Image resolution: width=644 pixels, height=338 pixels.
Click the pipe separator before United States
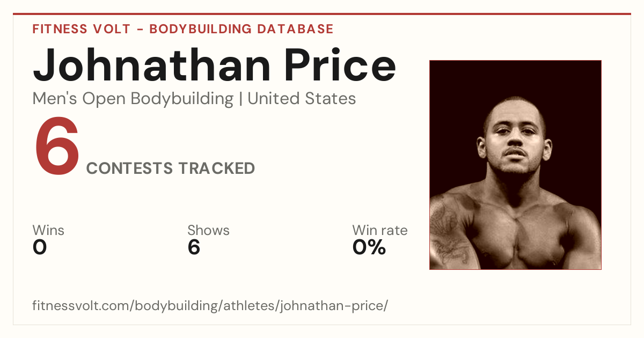pos(240,99)
